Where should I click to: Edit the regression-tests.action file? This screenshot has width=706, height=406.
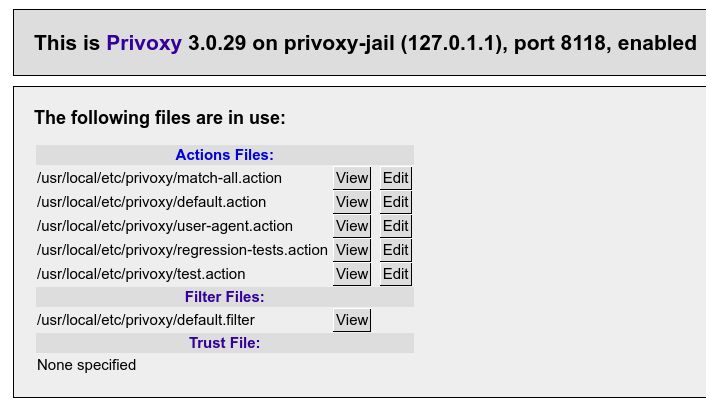pyautogui.click(x=396, y=250)
